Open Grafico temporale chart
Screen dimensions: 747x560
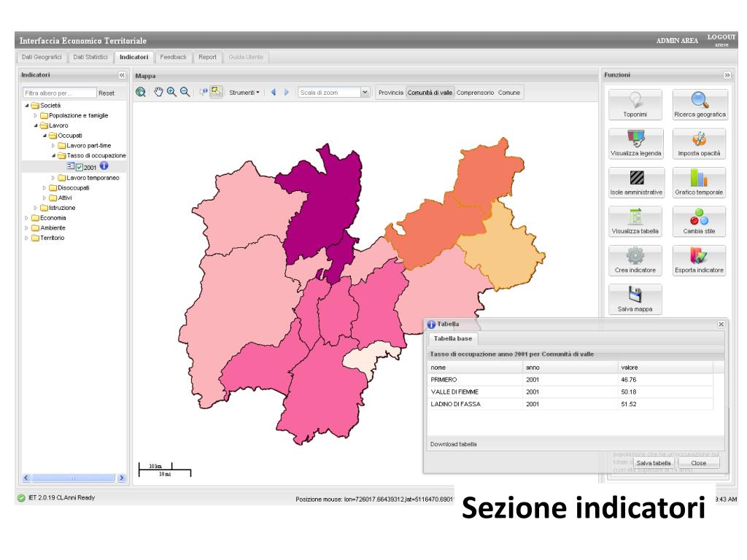699,182
